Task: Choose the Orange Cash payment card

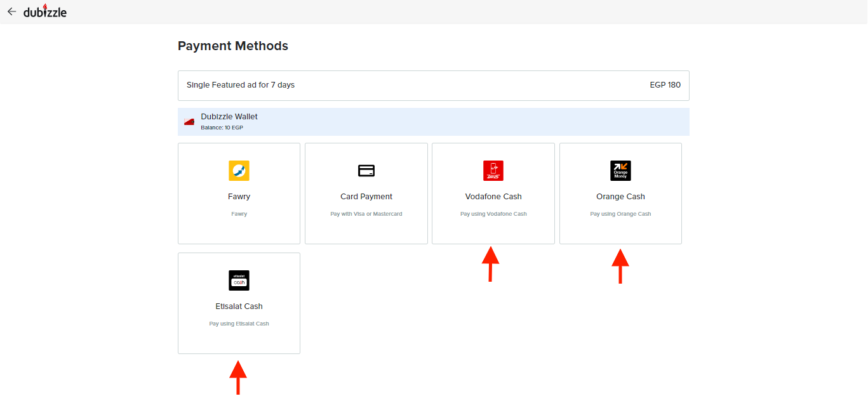Action: (x=620, y=194)
